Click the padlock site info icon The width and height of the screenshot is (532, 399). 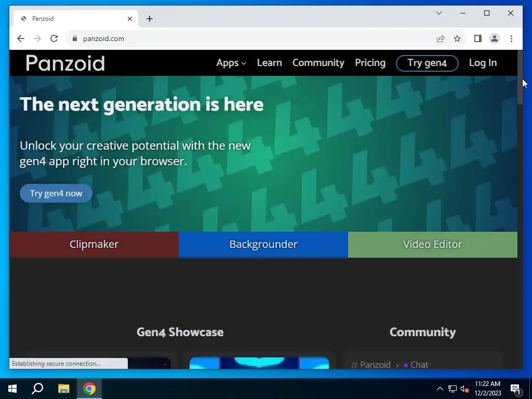point(75,38)
